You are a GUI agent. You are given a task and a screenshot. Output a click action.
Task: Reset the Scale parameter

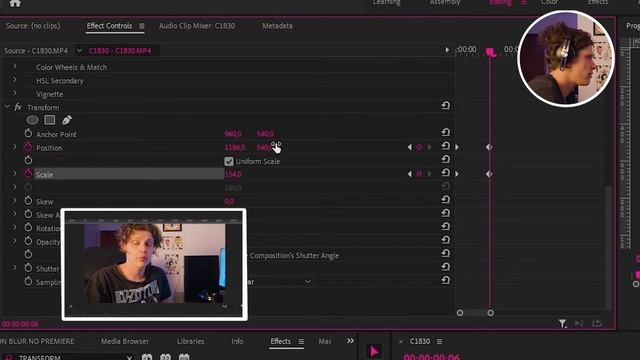tap(446, 173)
